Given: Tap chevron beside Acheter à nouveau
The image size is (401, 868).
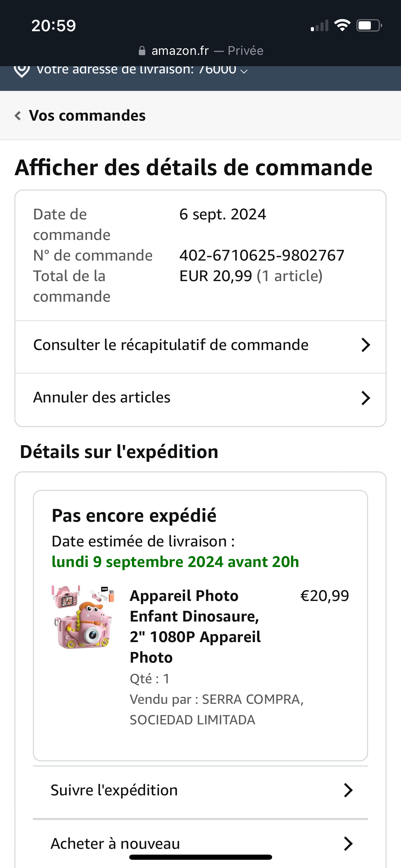Looking at the screenshot, I should 348,844.
